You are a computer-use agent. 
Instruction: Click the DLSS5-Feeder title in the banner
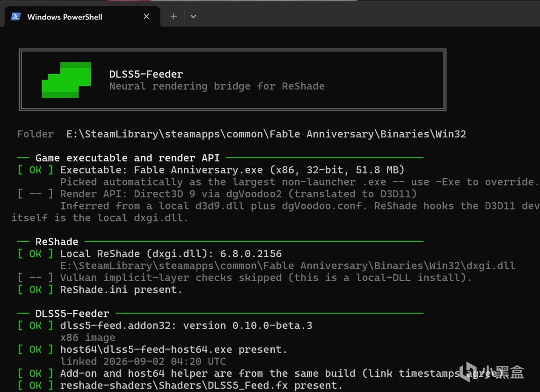pos(146,74)
